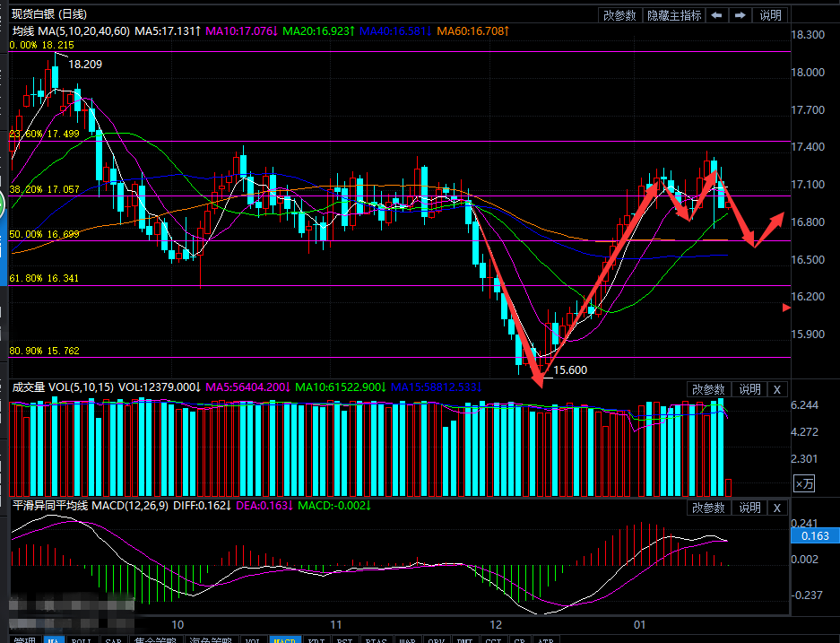The image size is (840, 643).
Task: Open 说明 in the MACD panel
Action: pos(749,508)
